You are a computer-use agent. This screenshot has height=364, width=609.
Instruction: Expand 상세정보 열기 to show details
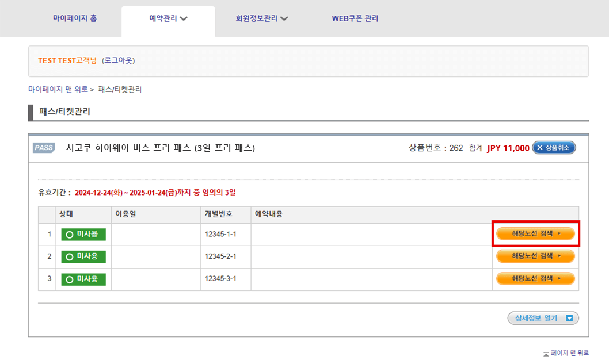pos(543,318)
